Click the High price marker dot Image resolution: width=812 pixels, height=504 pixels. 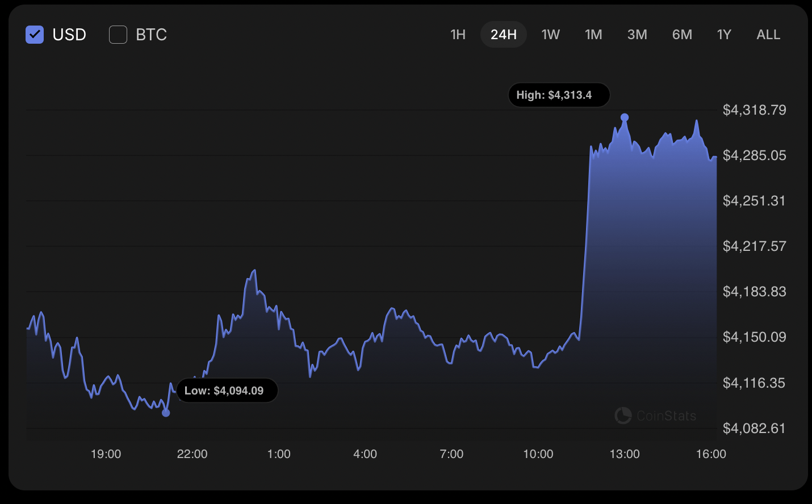[625, 117]
